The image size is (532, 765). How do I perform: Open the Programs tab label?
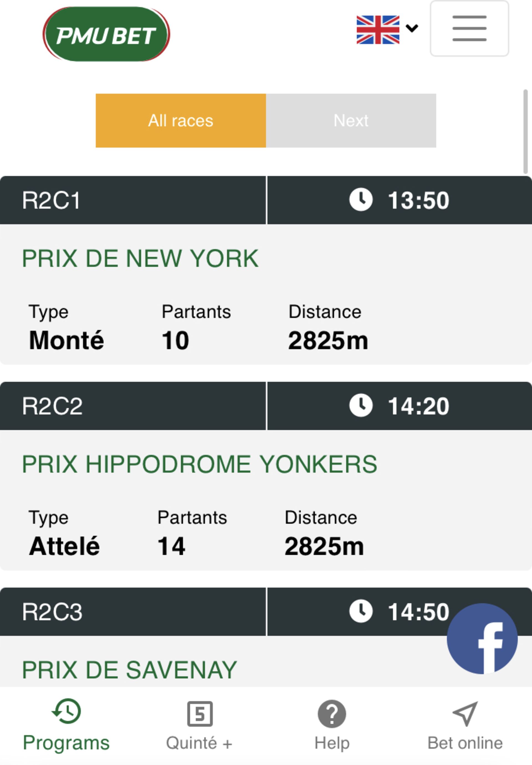click(x=66, y=743)
